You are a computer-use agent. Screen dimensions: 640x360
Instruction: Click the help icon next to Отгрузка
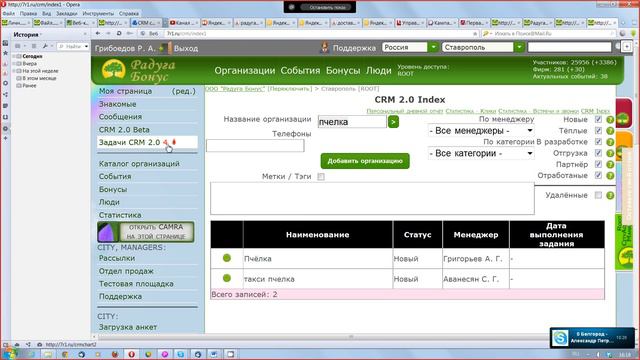point(610,153)
